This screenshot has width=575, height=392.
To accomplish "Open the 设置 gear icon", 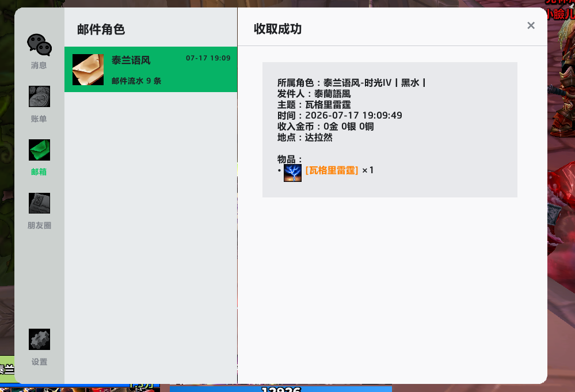I will (x=39, y=339).
